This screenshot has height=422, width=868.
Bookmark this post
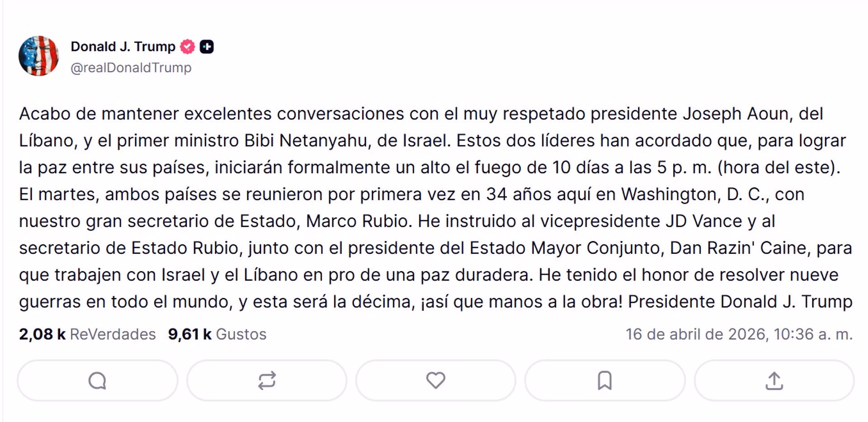605,380
